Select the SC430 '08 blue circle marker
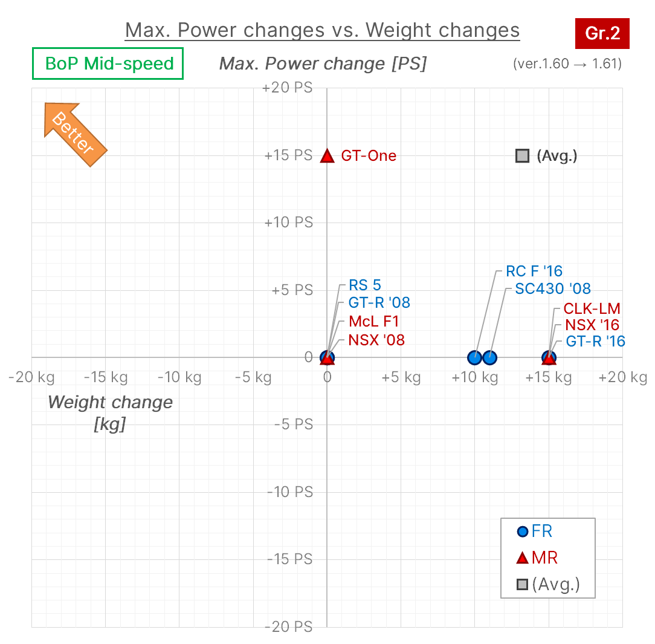Screen dimensions: 655x644 pos(489,358)
